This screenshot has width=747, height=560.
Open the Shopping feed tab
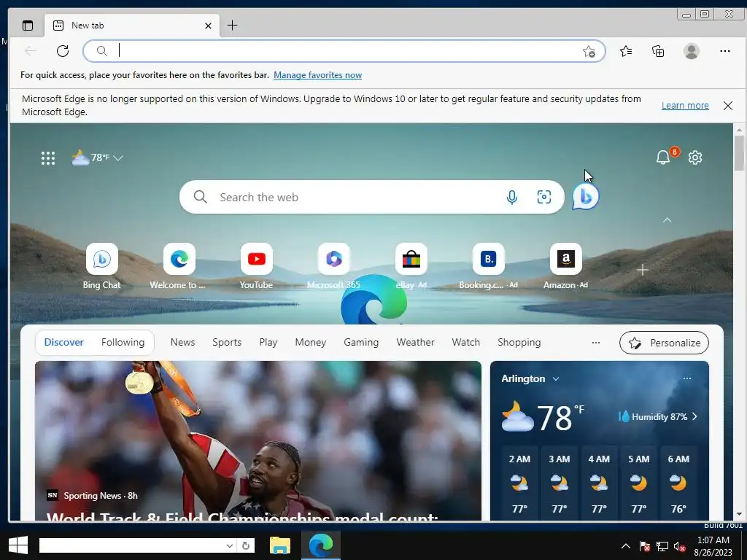pos(519,343)
